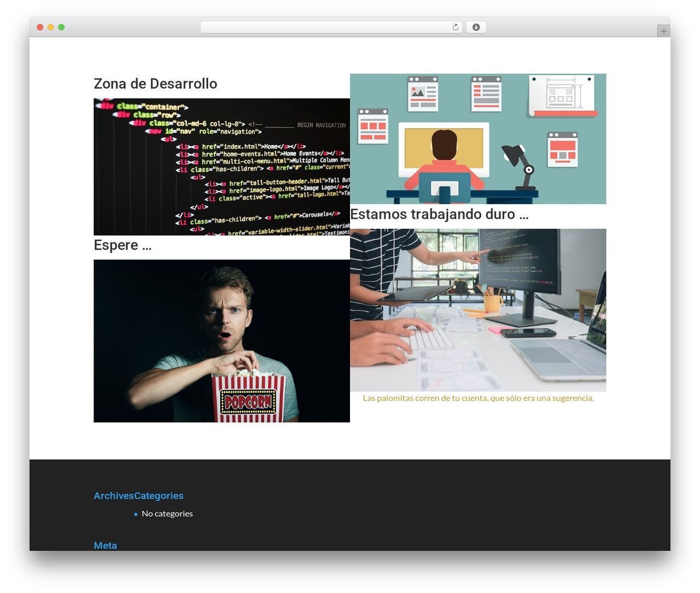Viewport: 700px width, 593px height.
Task: Click the 'Zona de Desarrollo' heading
Action: (155, 84)
